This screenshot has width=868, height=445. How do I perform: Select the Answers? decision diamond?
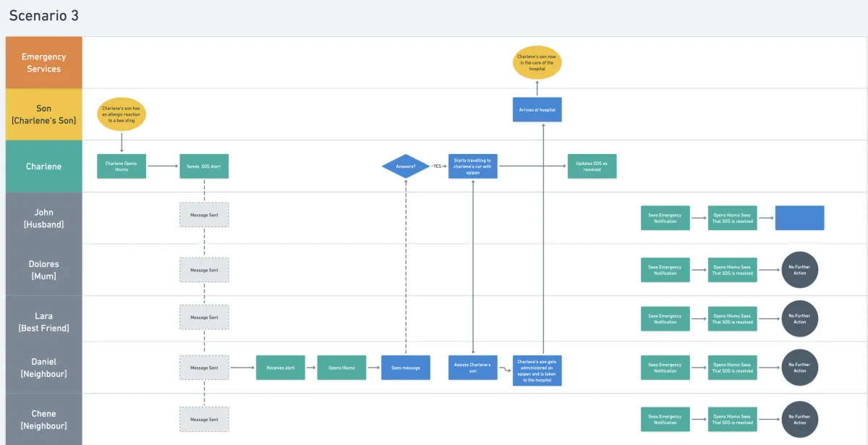point(406,166)
